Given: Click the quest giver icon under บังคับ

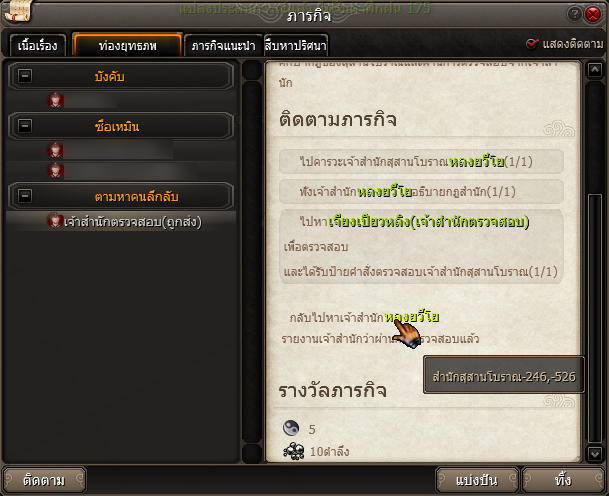Looking at the screenshot, I should tap(55, 100).
